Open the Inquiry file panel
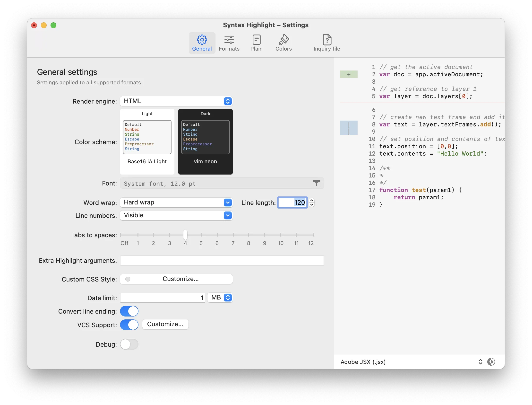Image resolution: width=532 pixels, height=405 pixels. tap(327, 43)
